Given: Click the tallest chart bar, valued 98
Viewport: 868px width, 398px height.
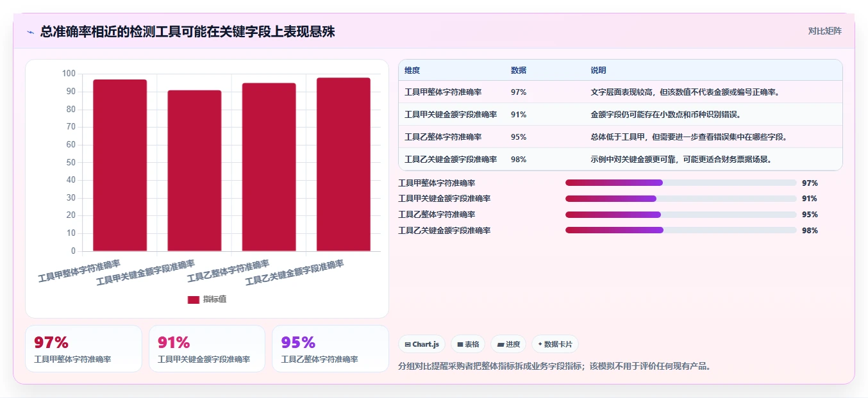Looking at the screenshot, I should pyautogui.click(x=343, y=165).
